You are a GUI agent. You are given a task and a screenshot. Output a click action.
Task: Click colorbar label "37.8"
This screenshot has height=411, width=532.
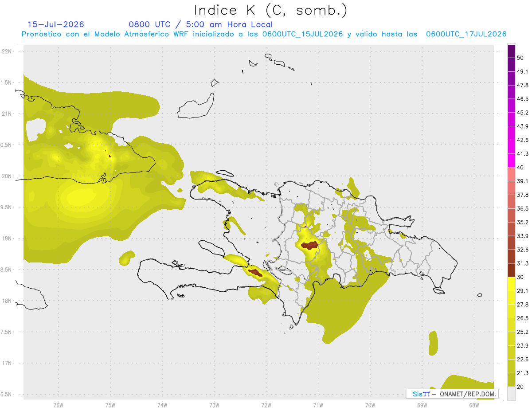(523, 195)
